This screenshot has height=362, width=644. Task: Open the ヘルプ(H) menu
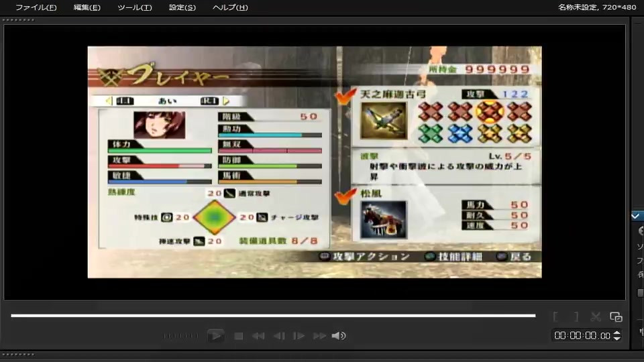pos(230,7)
